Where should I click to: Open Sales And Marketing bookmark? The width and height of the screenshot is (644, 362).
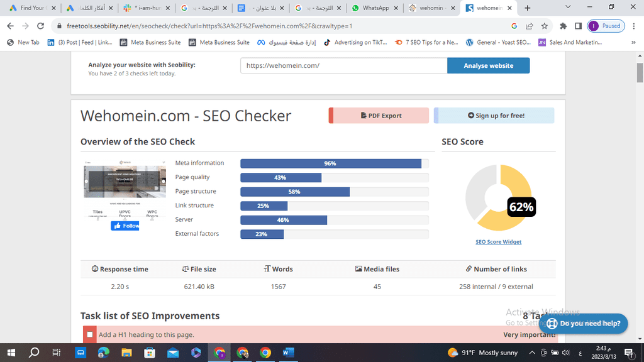click(x=570, y=42)
